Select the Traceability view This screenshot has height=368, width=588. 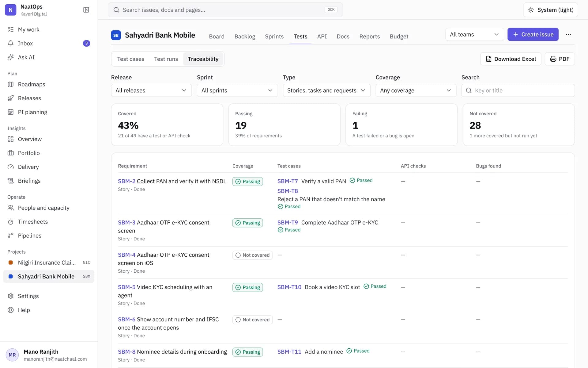pos(203,59)
